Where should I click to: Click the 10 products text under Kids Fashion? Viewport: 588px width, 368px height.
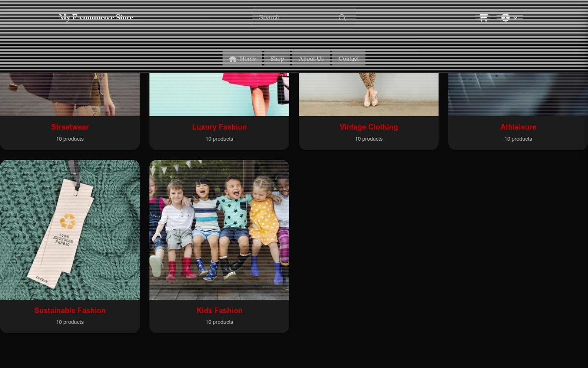tap(219, 322)
